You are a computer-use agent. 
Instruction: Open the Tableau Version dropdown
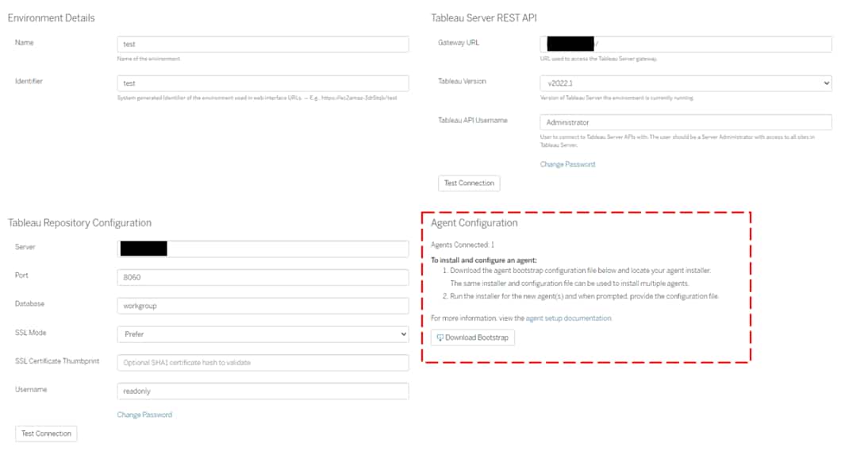686,83
